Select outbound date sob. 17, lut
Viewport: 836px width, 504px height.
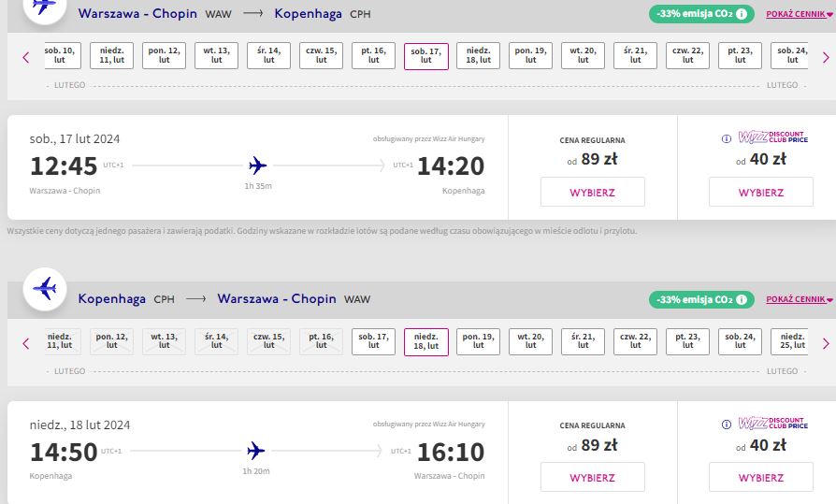(x=426, y=56)
